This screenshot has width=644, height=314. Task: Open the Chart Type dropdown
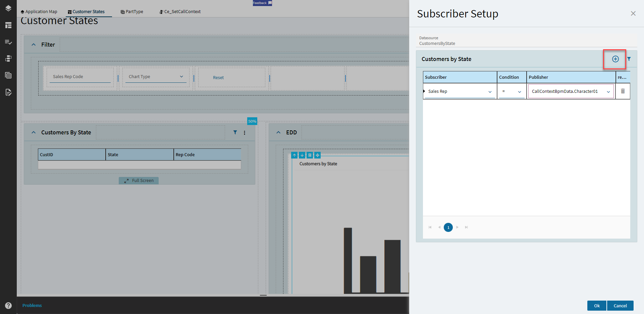[156, 77]
